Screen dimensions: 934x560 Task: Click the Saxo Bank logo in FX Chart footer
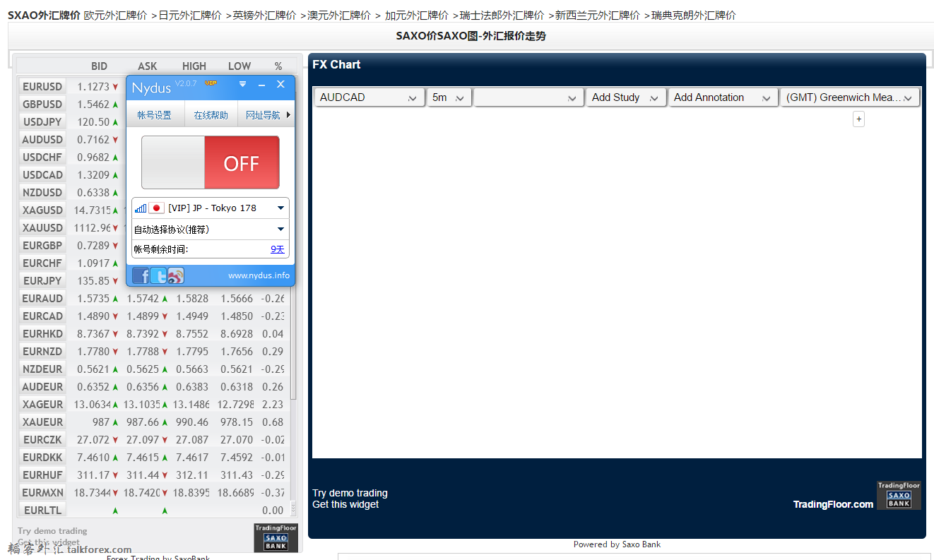pos(899,495)
